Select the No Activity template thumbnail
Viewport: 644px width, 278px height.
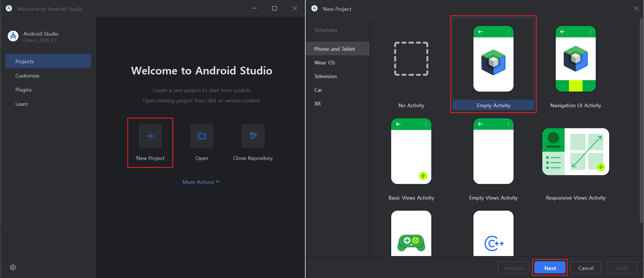coord(411,59)
